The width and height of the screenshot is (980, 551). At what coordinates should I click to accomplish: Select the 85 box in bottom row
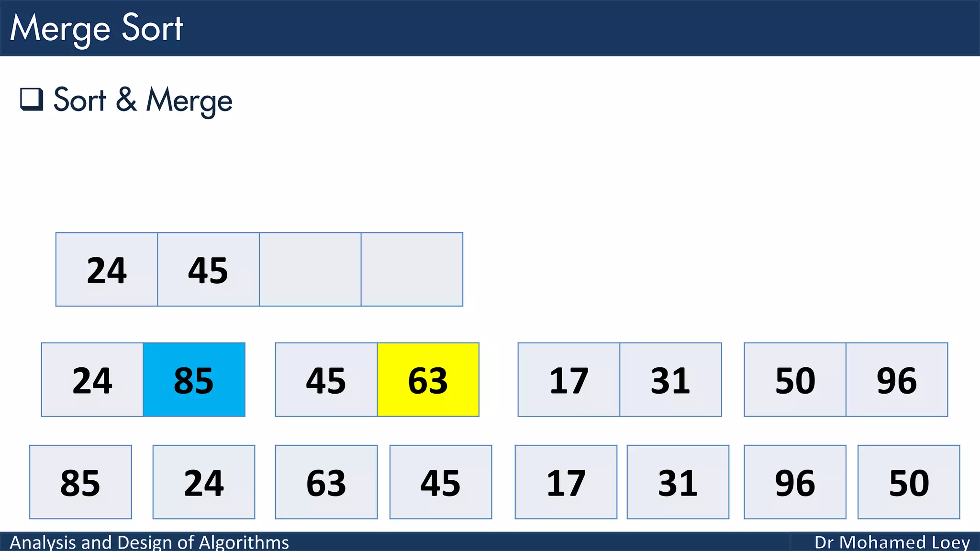pos(80,482)
